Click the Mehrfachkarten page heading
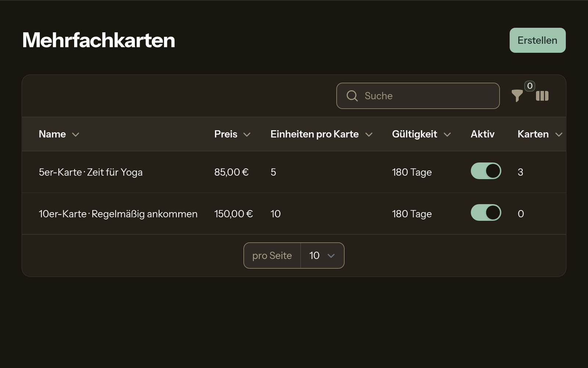588x368 pixels. (98, 40)
